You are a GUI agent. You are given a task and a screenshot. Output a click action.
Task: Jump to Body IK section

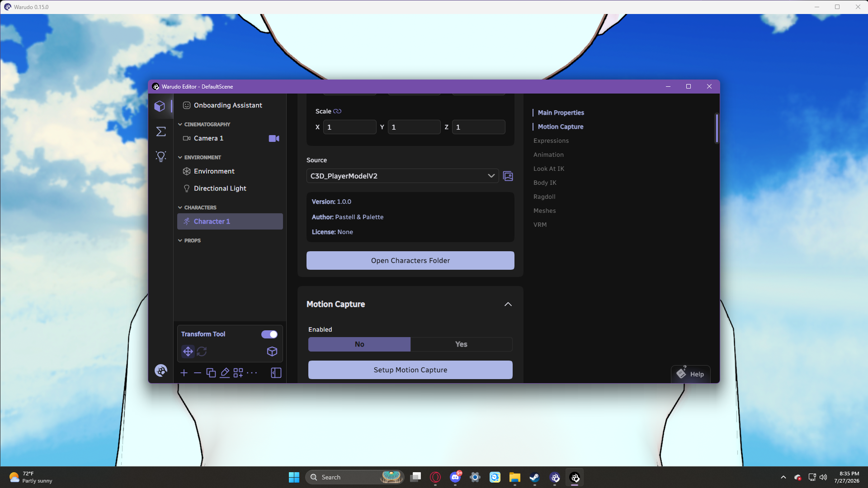point(545,183)
